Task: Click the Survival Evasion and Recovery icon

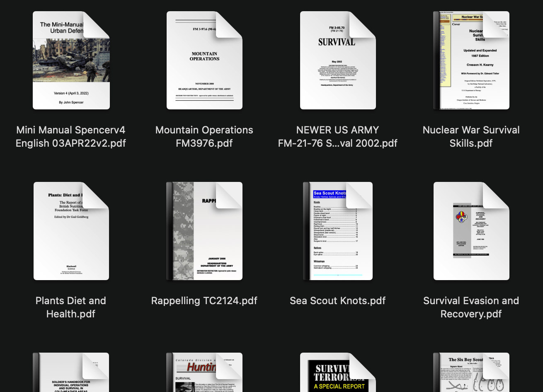Action: [x=471, y=231]
